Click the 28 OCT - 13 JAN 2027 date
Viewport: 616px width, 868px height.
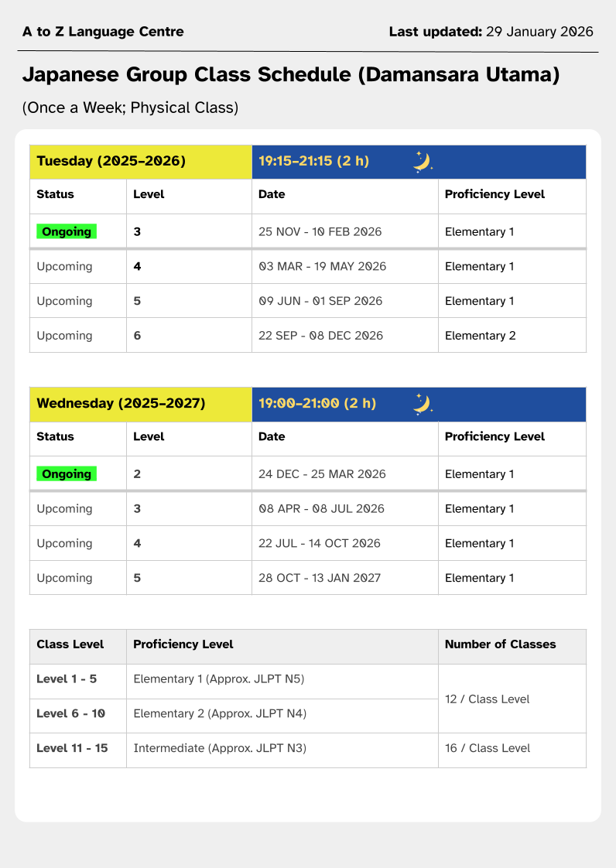pyautogui.click(x=320, y=578)
